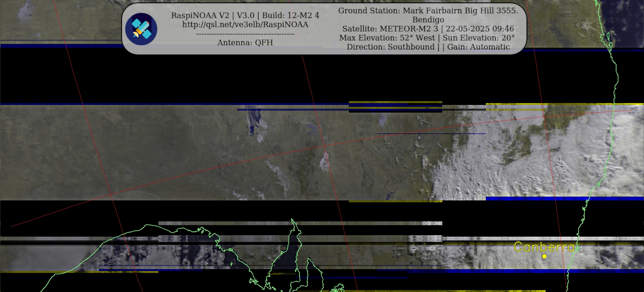Select the 'Satellite: METEOR-M2 3 | 22-05-2025 09:46' line
The width and height of the screenshot is (644, 292).
point(428,29)
